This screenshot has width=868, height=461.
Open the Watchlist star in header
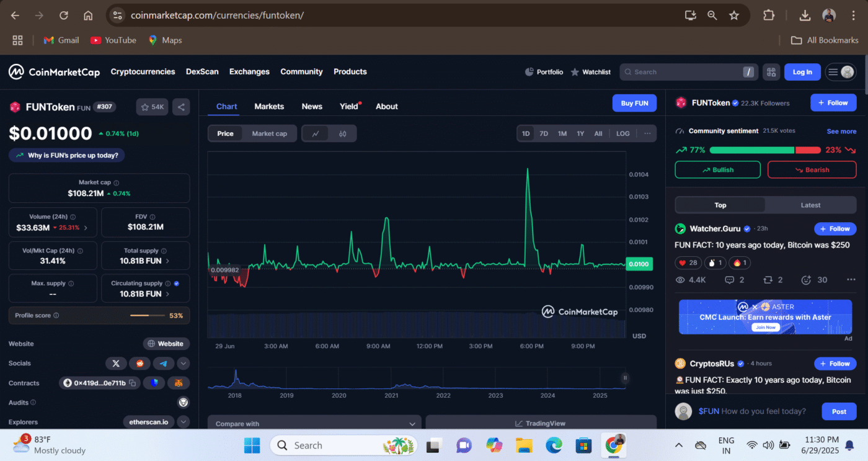590,72
